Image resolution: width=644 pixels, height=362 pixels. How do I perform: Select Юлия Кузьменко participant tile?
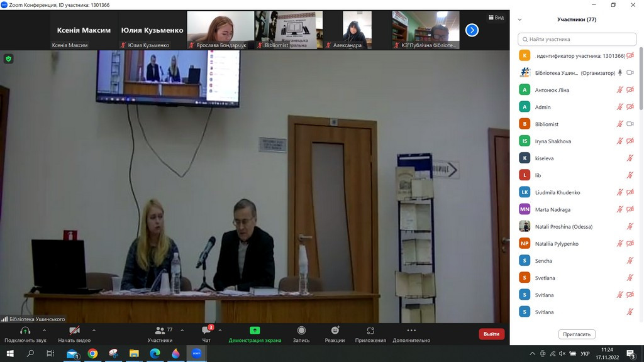pos(152,30)
